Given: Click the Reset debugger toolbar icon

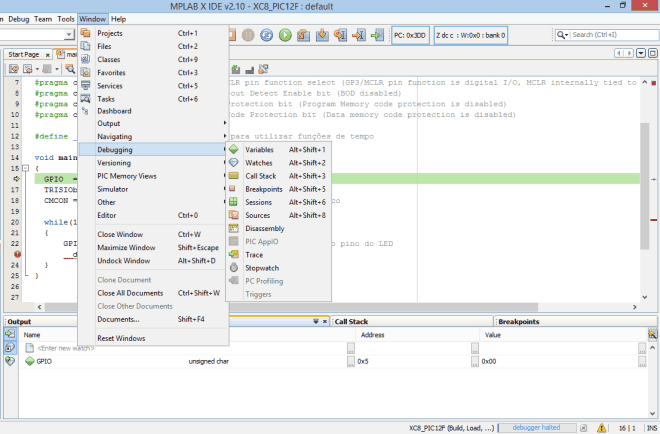Looking at the screenshot, I should click(x=266, y=35).
